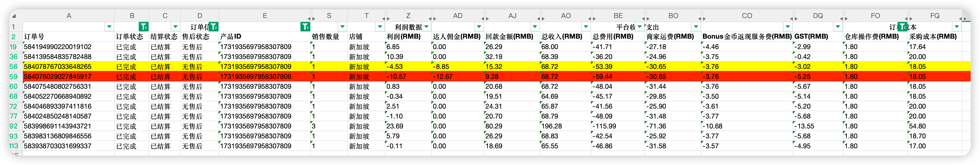980x165 pixels.
Task: Select row 56 header
Action: [x=14, y=67]
